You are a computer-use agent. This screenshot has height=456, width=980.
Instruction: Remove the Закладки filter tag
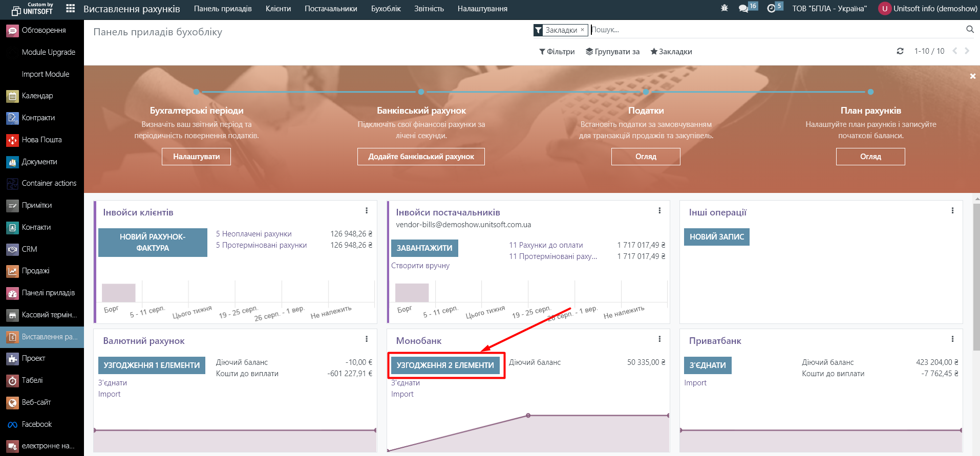(582, 30)
